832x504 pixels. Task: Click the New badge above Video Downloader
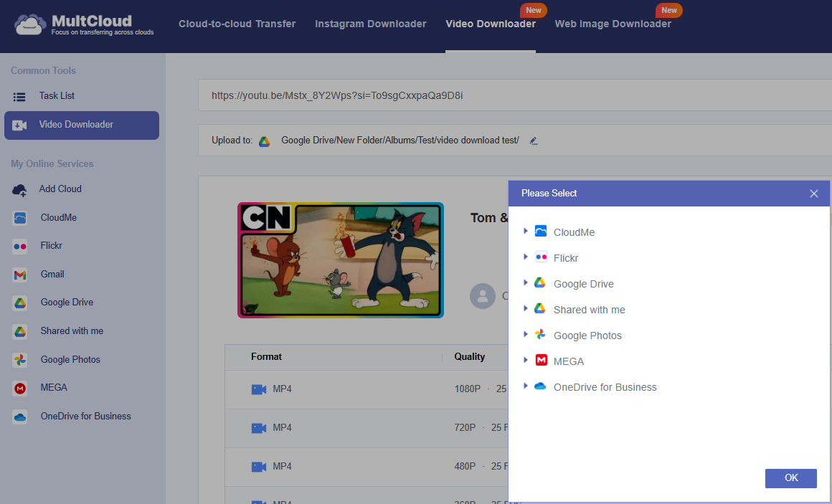[x=533, y=10]
